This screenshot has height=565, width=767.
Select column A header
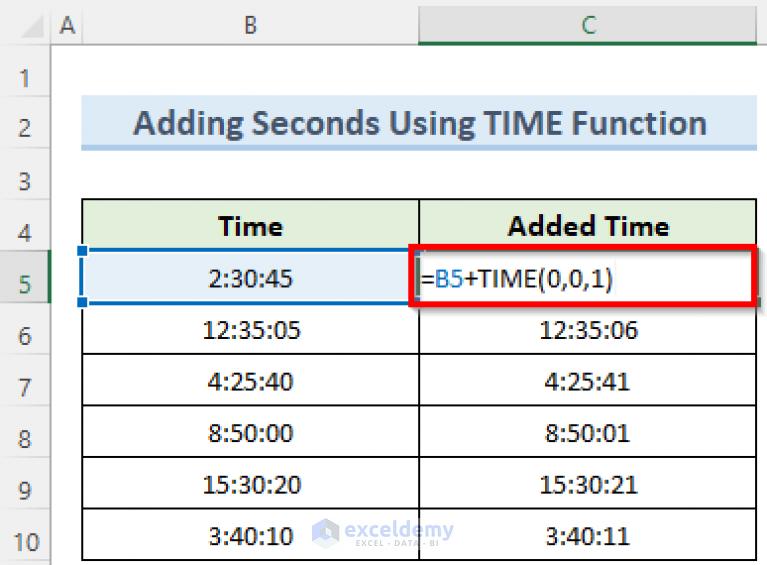coord(67,24)
